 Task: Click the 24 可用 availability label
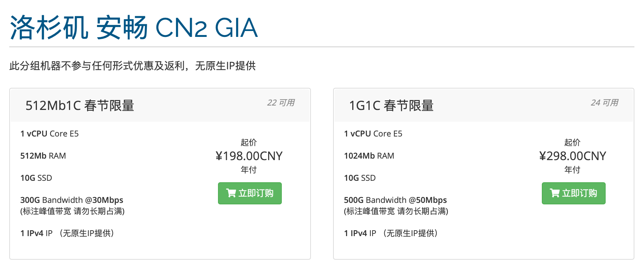click(x=605, y=103)
